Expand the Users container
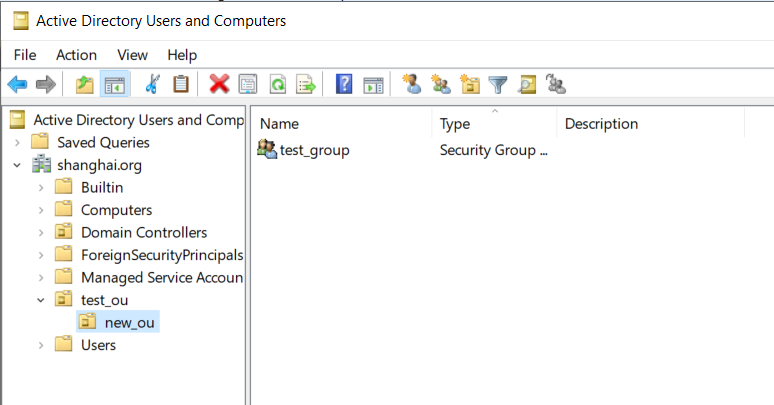 click(x=41, y=345)
